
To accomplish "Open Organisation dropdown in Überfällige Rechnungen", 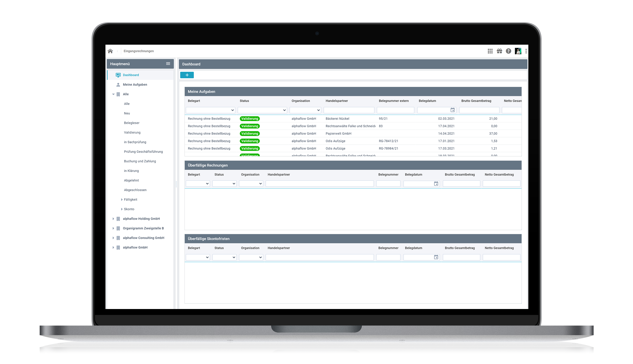I will click(x=251, y=184).
